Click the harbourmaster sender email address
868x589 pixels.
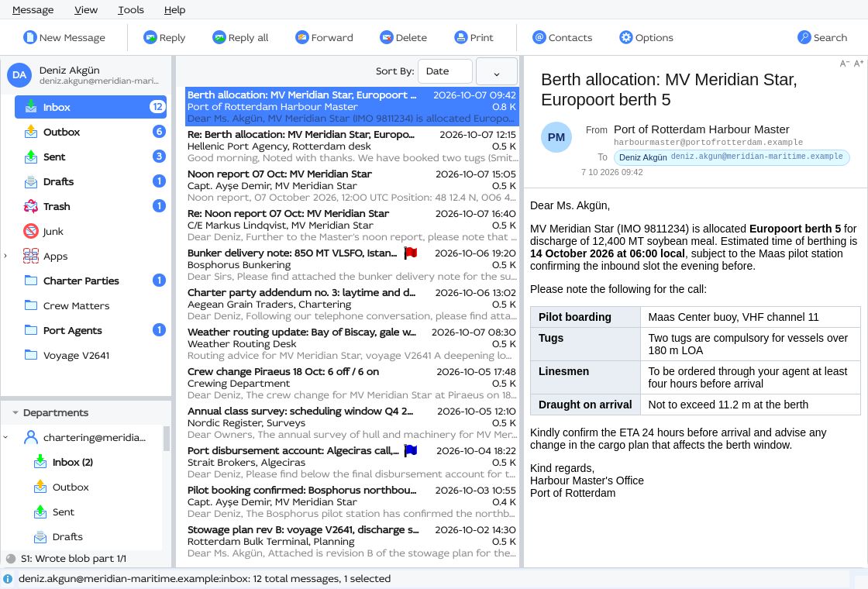(x=708, y=143)
